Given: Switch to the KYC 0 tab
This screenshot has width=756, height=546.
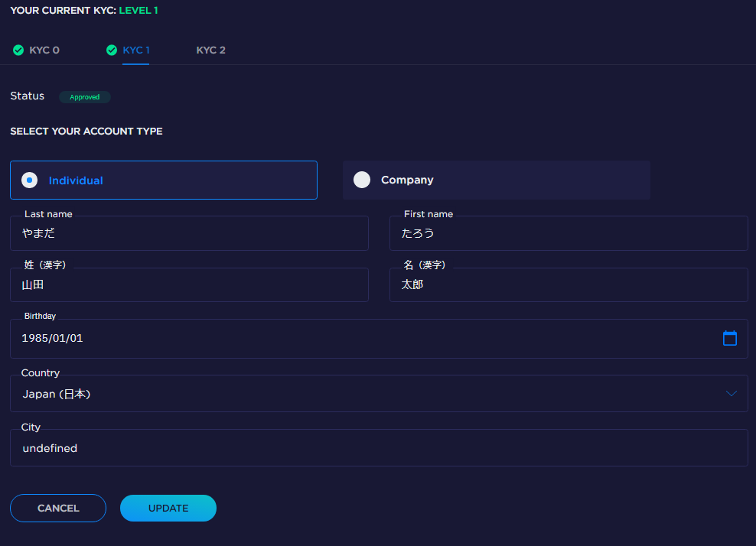Looking at the screenshot, I should point(44,50).
